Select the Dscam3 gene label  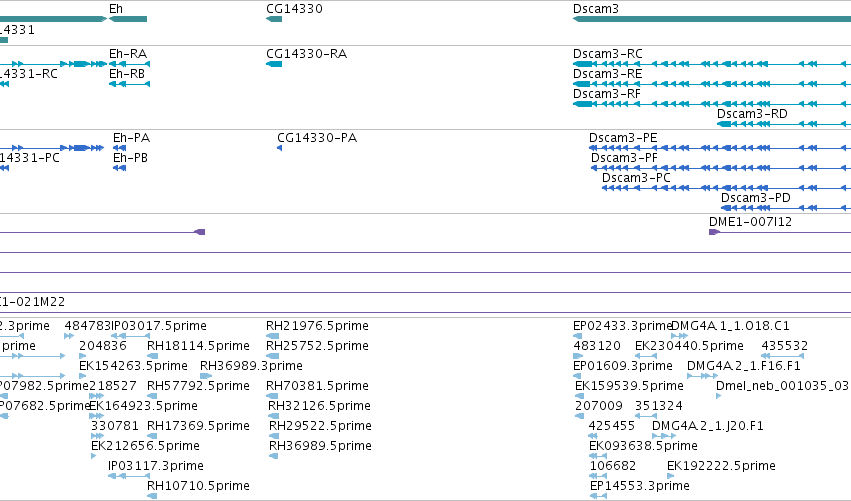point(595,9)
